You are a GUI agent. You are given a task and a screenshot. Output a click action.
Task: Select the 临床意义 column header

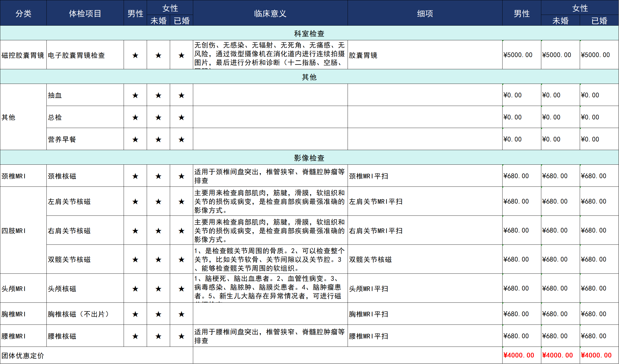(270, 13)
